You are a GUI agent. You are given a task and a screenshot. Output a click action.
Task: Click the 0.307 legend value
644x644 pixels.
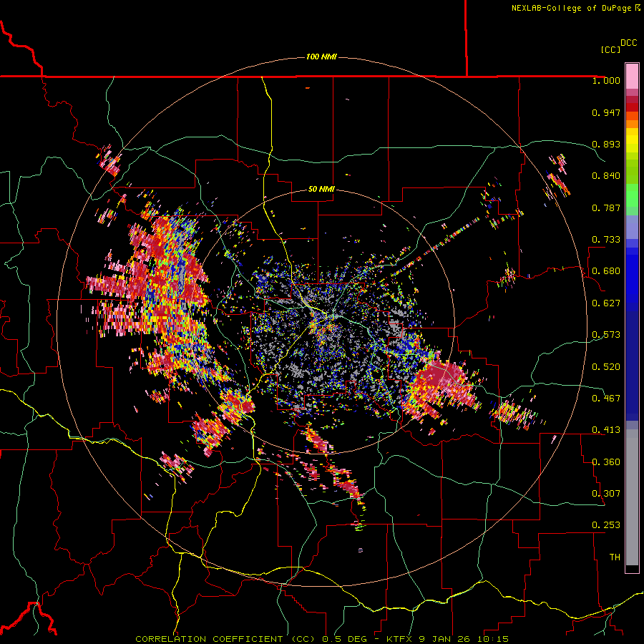pos(606,494)
